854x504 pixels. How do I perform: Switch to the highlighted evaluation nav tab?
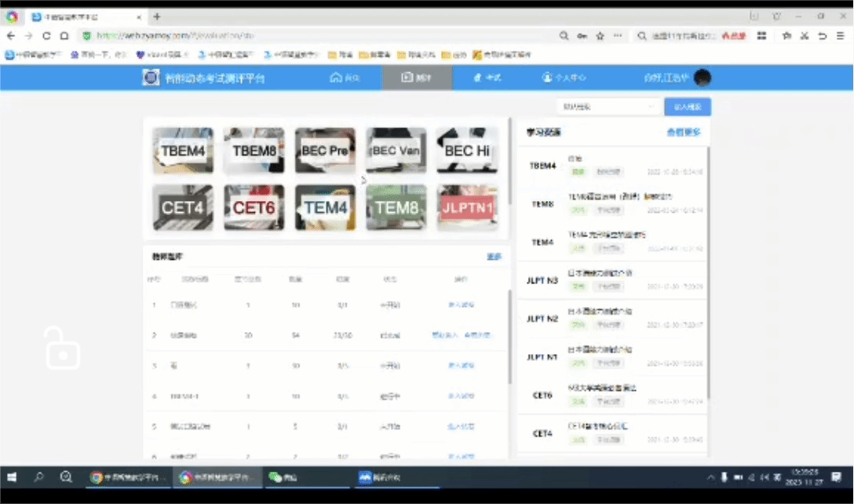point(417,78)
